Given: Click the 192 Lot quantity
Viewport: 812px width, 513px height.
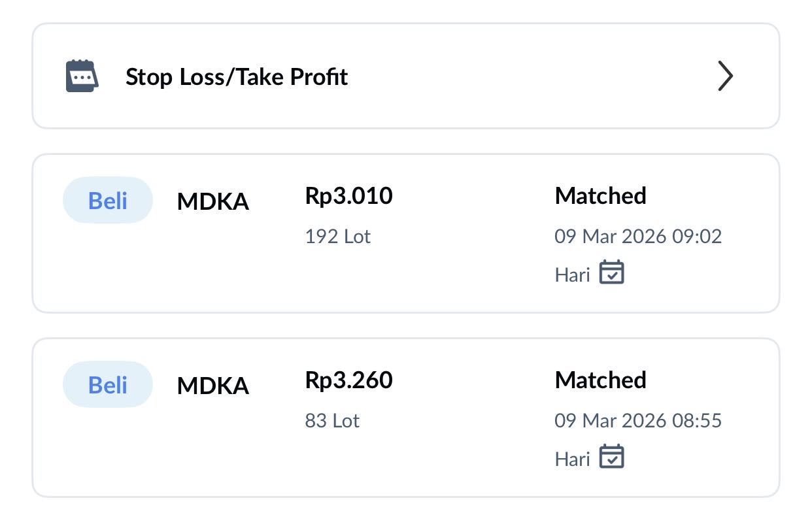Looking at the screenshot, I should [337, 236].
